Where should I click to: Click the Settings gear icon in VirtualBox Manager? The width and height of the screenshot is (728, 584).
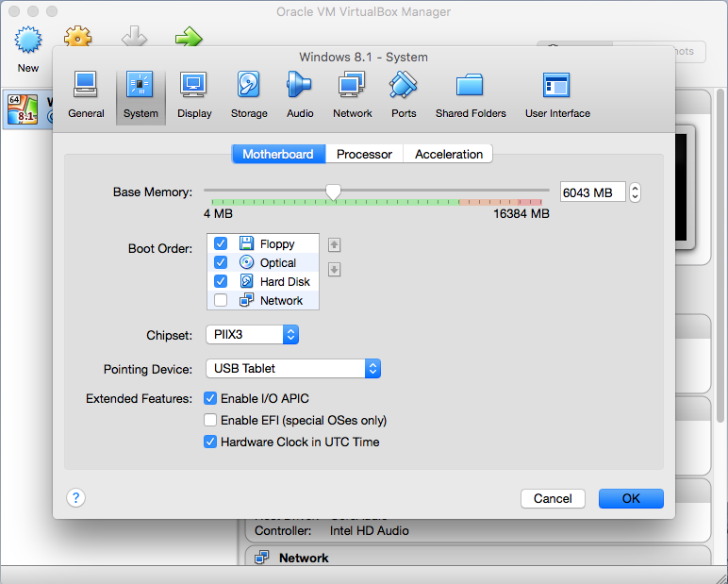pos(77,35)
